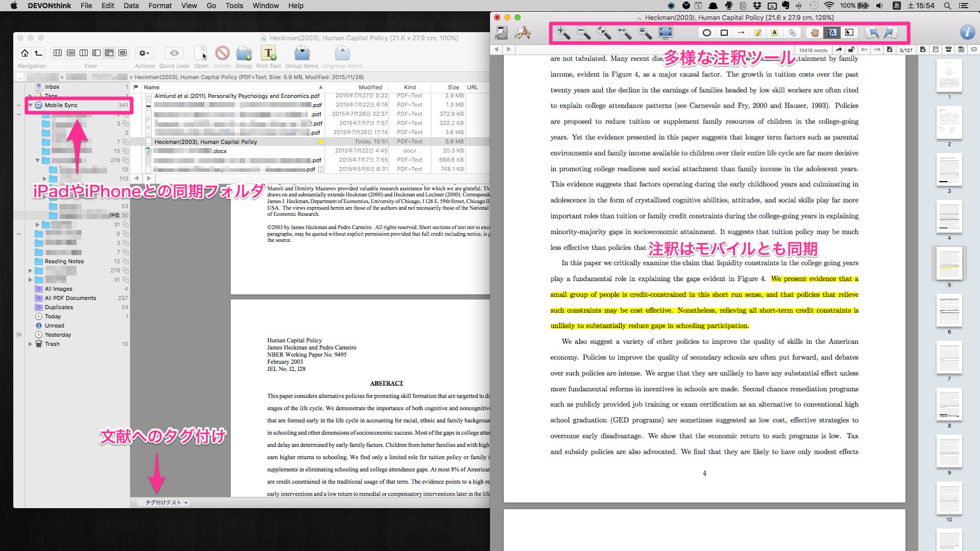Click the Wi-Fi status icon in menu bar

pyautogui.click(x=829, y=6)
